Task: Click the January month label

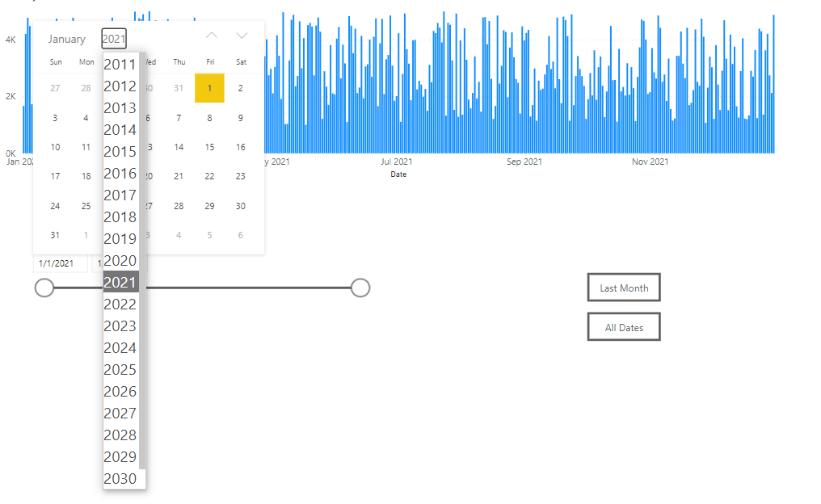Action: (x=66, y=40)
